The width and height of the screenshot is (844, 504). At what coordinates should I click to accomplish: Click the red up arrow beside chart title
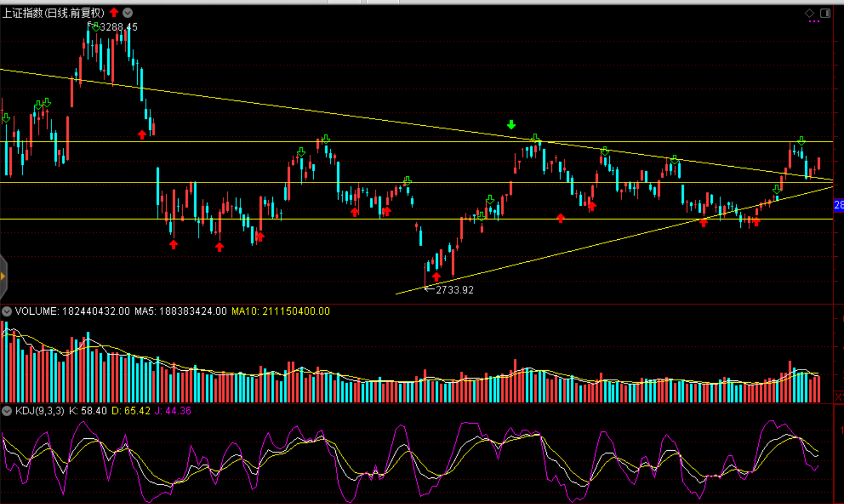pyautogui.click(x=115, y=12)
